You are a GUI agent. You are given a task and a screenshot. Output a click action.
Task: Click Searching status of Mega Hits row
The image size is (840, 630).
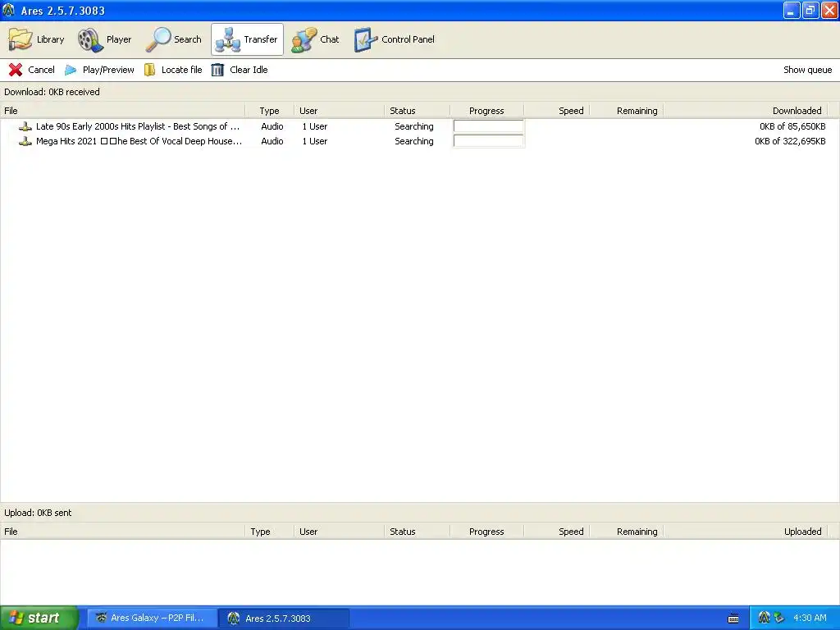(x=414, y=141)
